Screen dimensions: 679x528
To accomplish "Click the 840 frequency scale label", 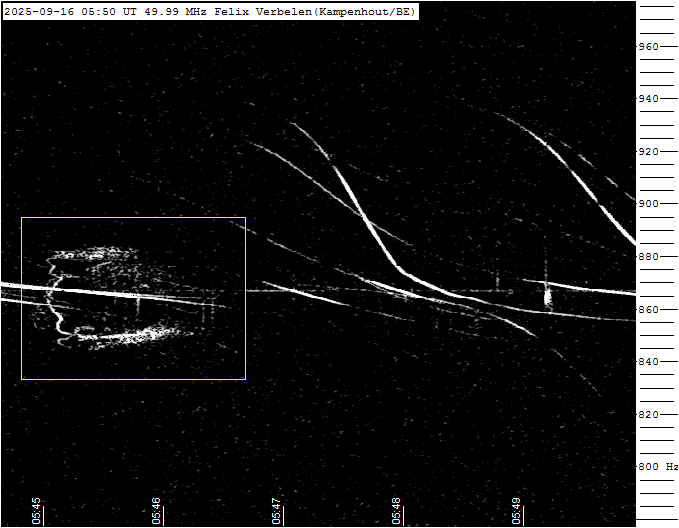I will coord(649,362).
